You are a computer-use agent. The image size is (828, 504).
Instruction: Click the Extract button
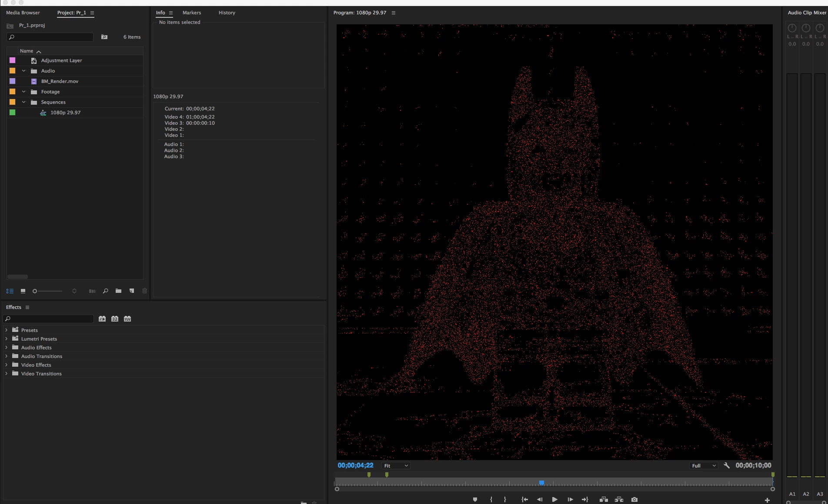[x=619, y=500]
